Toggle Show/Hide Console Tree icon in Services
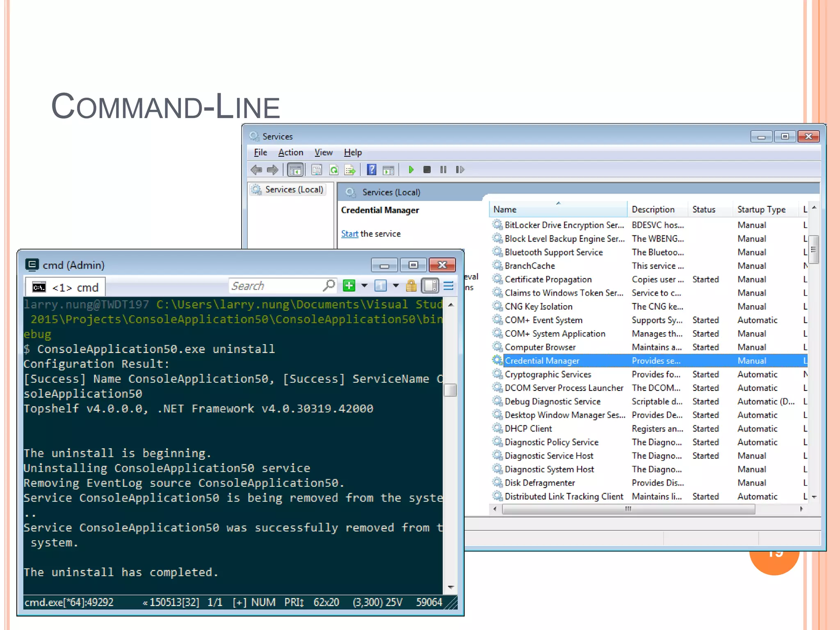The width and height of the screenshot is (840, 630). coord(295,169)
